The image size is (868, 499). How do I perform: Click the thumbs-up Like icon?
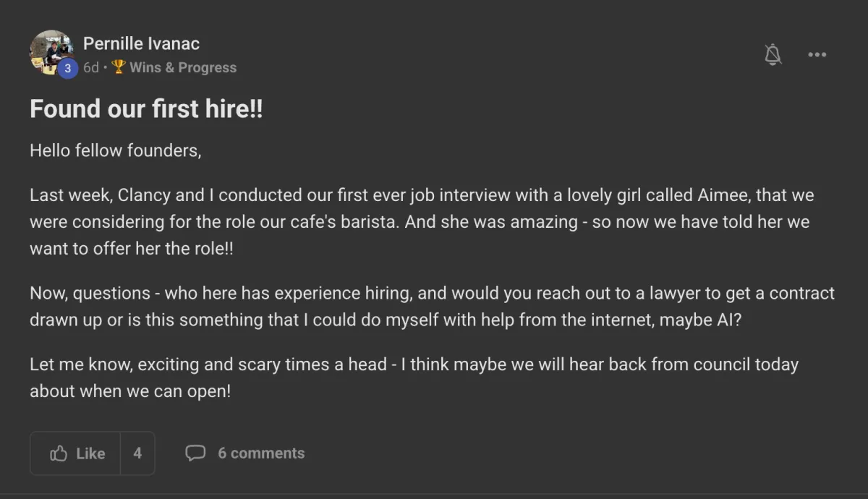[59, 453]
